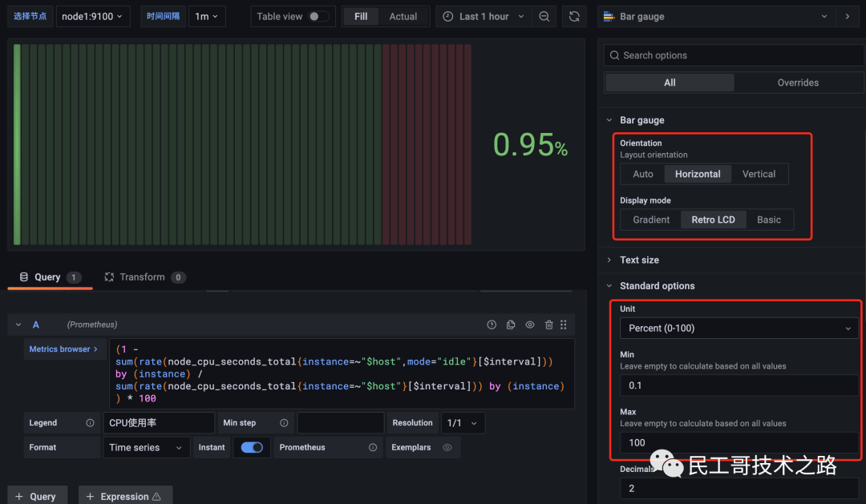Set orientation to Horizontal

coord(698,174)
